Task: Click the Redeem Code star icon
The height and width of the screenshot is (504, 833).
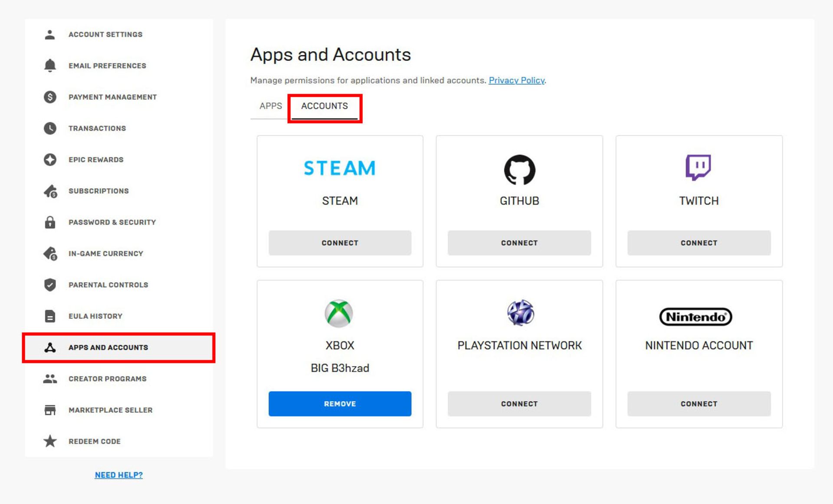Action: click(50, 441)
